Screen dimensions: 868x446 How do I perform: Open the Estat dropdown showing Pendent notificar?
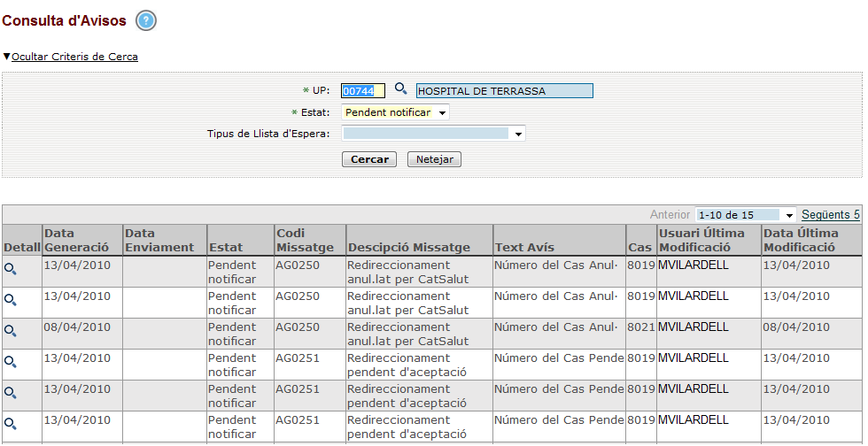tap(395, 112)
